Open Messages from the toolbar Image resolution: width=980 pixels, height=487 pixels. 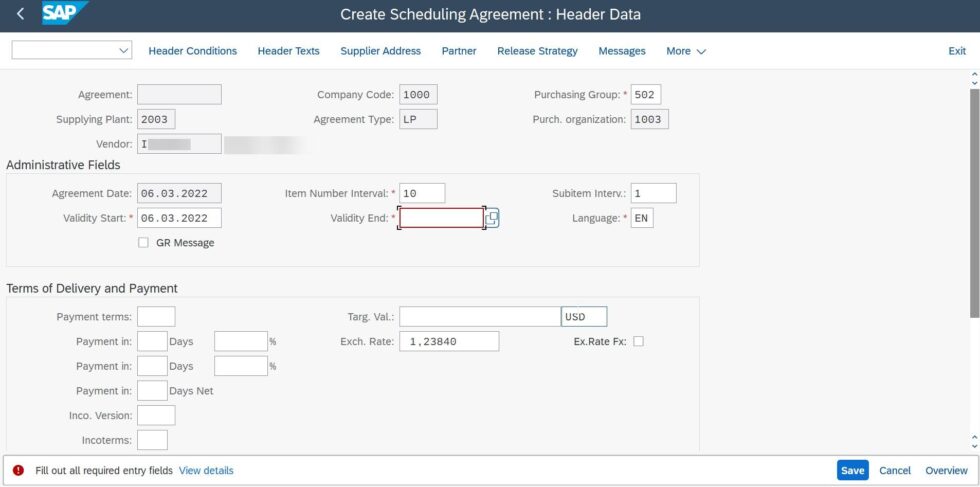[622, 51]
